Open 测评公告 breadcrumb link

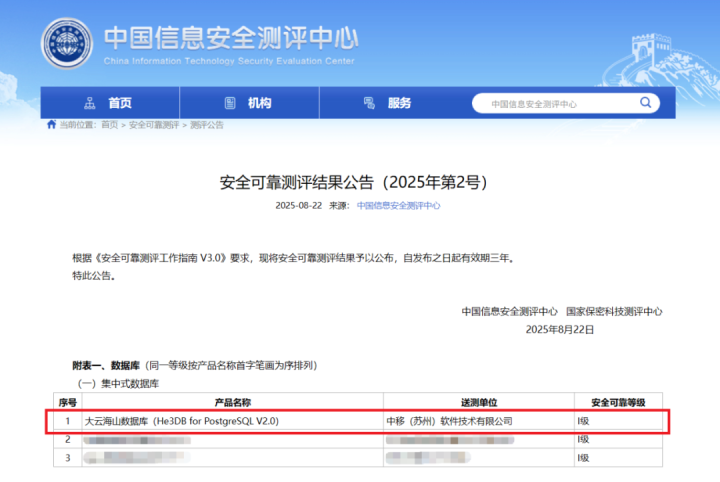click(x=207, y=125)
